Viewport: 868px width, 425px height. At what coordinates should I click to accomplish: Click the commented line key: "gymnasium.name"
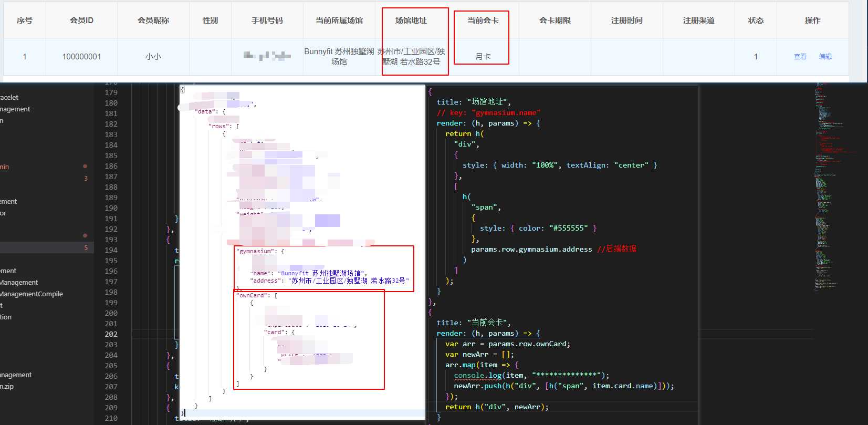pyautogui.click(x=488, y=112)
